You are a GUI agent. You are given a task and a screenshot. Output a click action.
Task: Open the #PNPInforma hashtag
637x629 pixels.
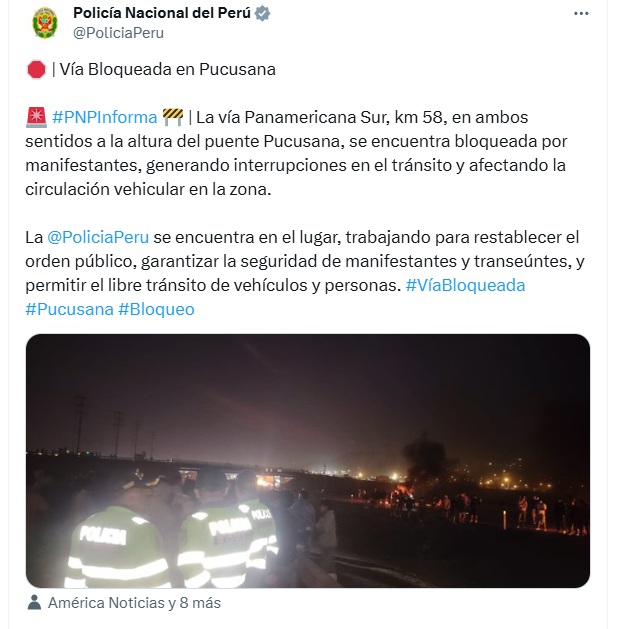[x=105, y=117]
